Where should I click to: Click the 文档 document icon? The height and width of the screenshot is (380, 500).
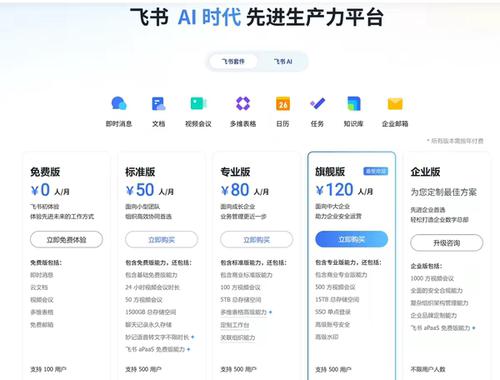(x=159, y=104)
